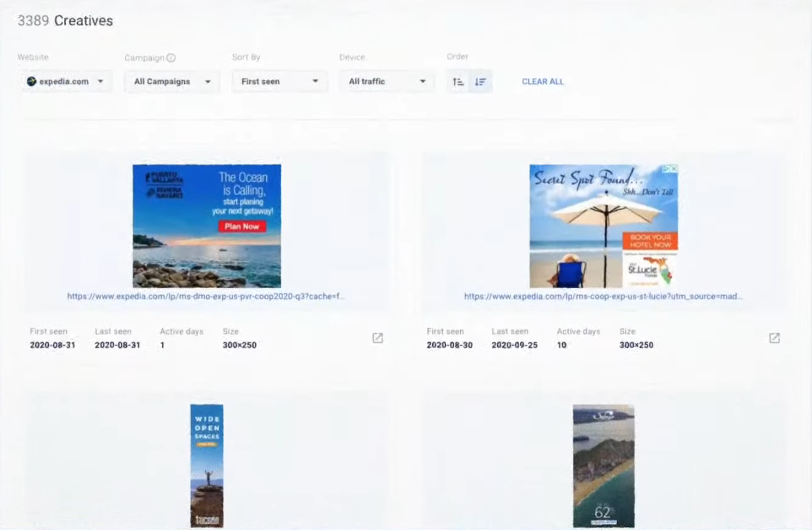The image size is (812, 530).
Task: Click the last seen date 2020-09-25
Action: tap(514, 345)
